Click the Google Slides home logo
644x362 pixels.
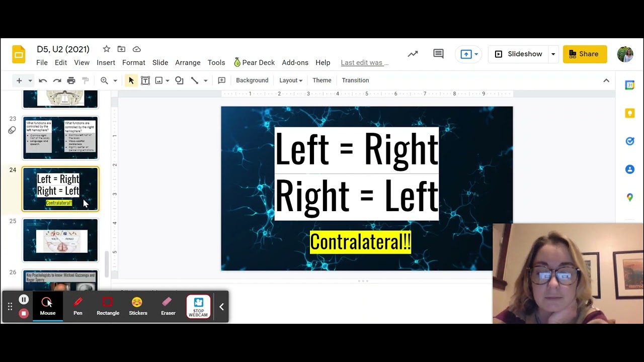(19, 54)
